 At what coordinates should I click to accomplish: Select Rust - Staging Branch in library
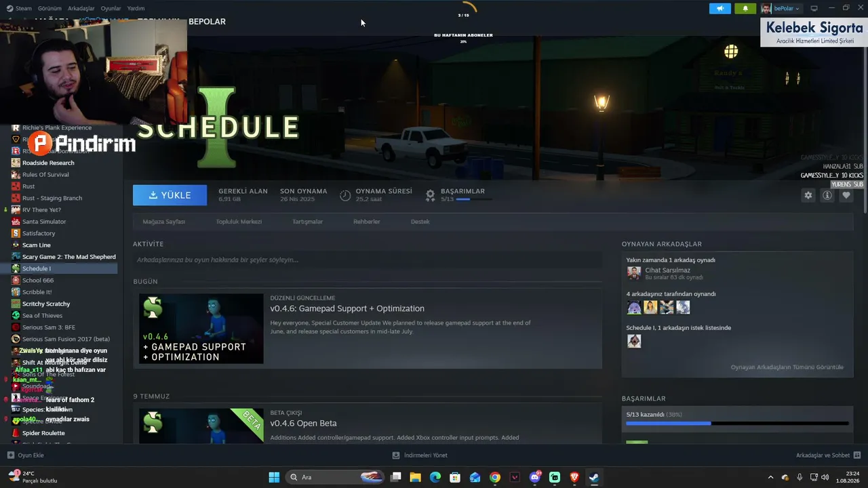click(52, 198)
